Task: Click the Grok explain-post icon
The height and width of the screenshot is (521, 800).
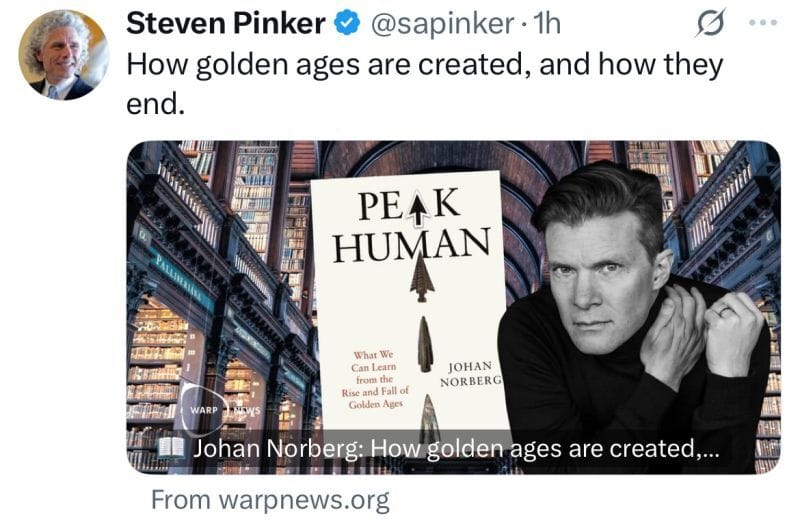Action: [x=710, y=23]
